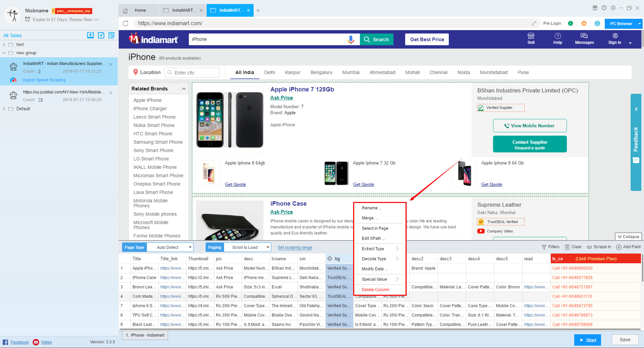Click the gift promotions icon
644x348 pixels.
pos(595,8)
